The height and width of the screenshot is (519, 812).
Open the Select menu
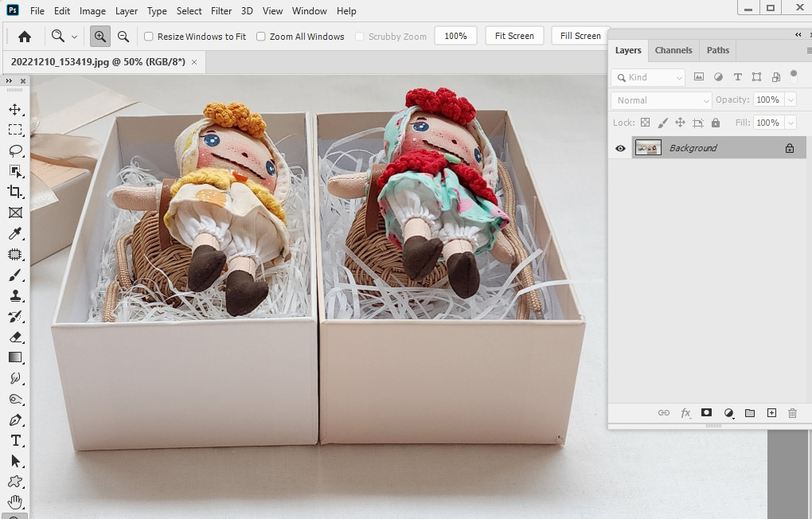[x=189, y=11]
